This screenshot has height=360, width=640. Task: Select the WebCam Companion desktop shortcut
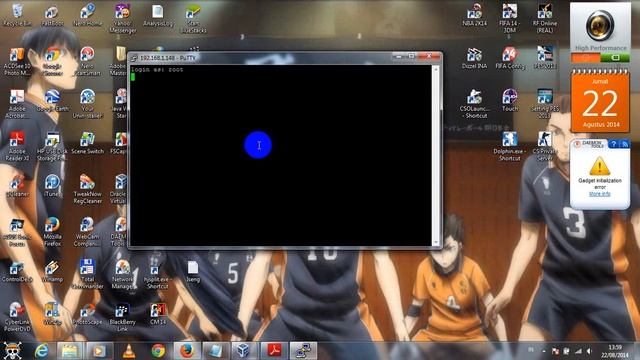pyautogui.click(x=87, y=232)
